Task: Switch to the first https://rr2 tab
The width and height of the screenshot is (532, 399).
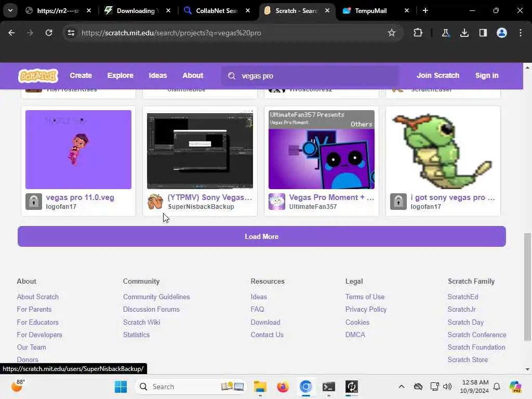Action: (58, 11)
